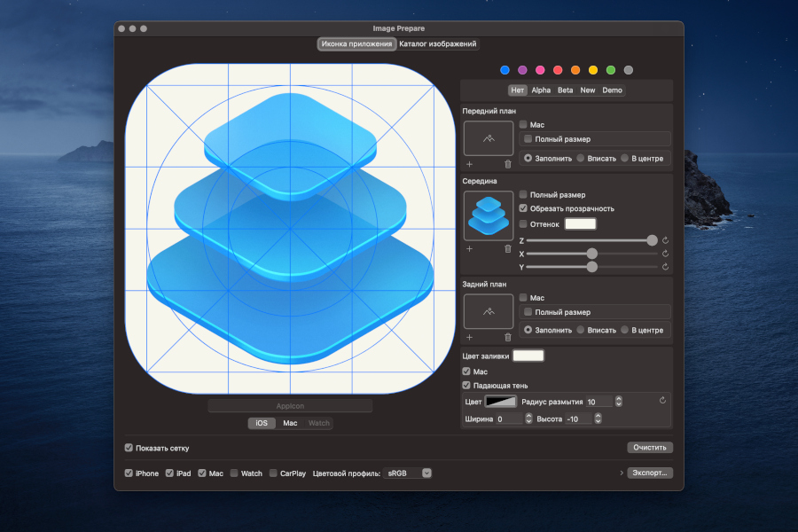The image size is (798, 532).
Task: Click the Высота stepper arrows
Action: coord(598,419)
